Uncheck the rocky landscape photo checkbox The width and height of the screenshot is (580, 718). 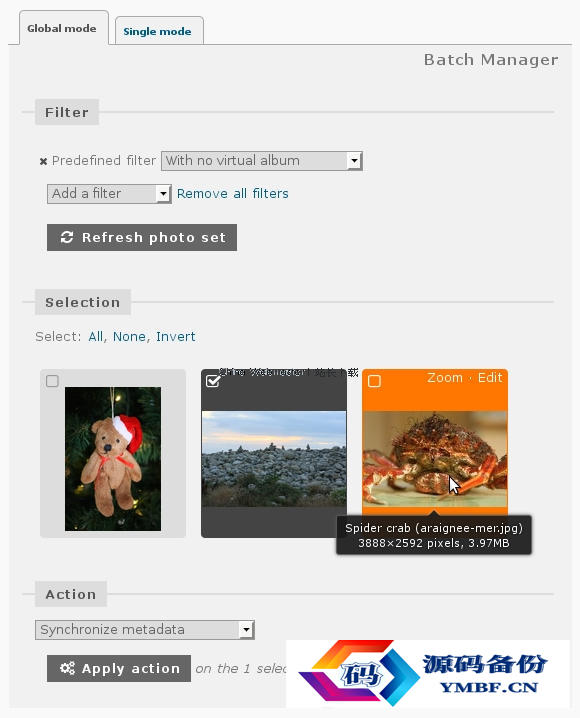point(213,381)
